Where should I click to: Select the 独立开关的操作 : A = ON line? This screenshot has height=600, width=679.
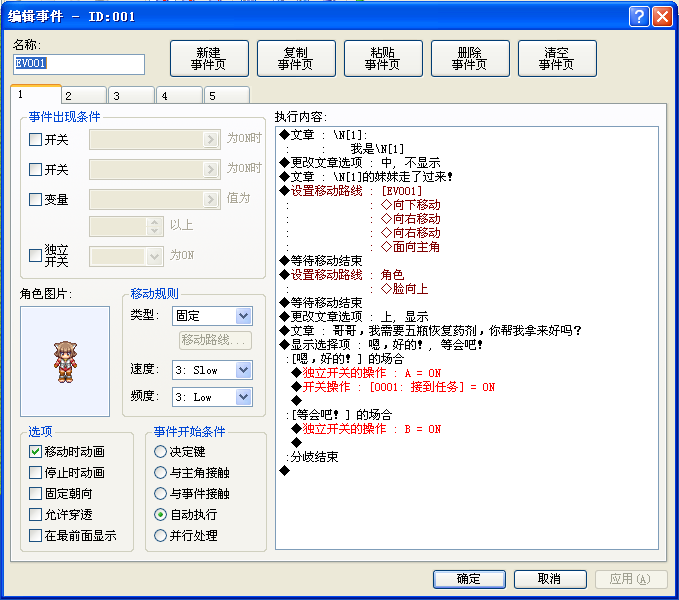tap(366, 373)
